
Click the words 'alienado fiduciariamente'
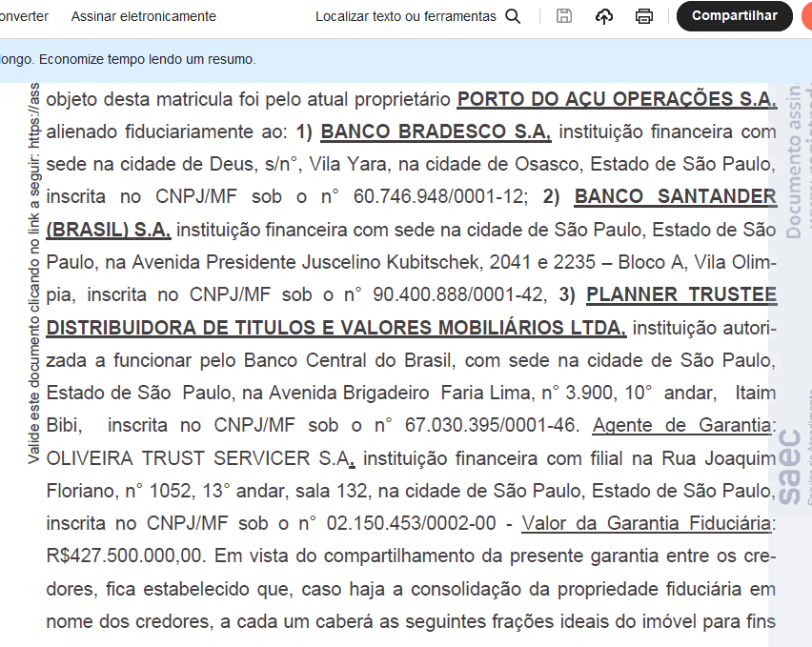pos(151,131)
